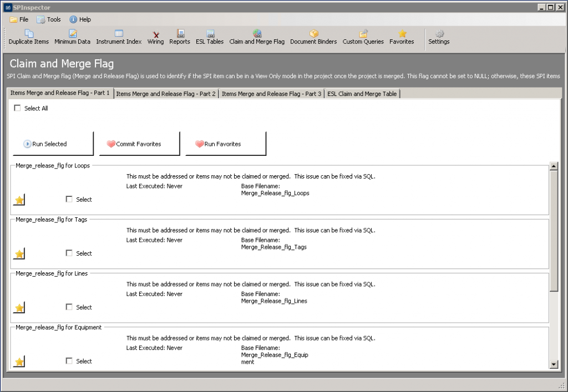Star the Merge_release_flg for Lines query
The image size is (568, 392).
pyautogui.click(x=19, y=308)
